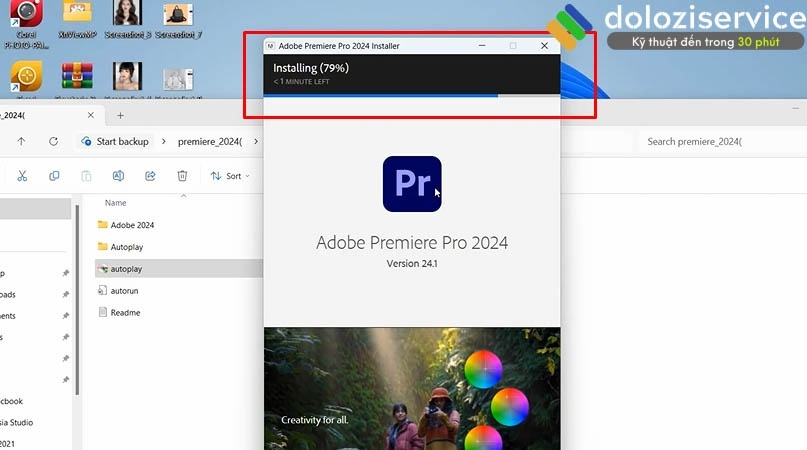Viewport: 807px width, 450px height.
Task: Click the Refresh button in File Explorer
Action: [x=54, y=141]
